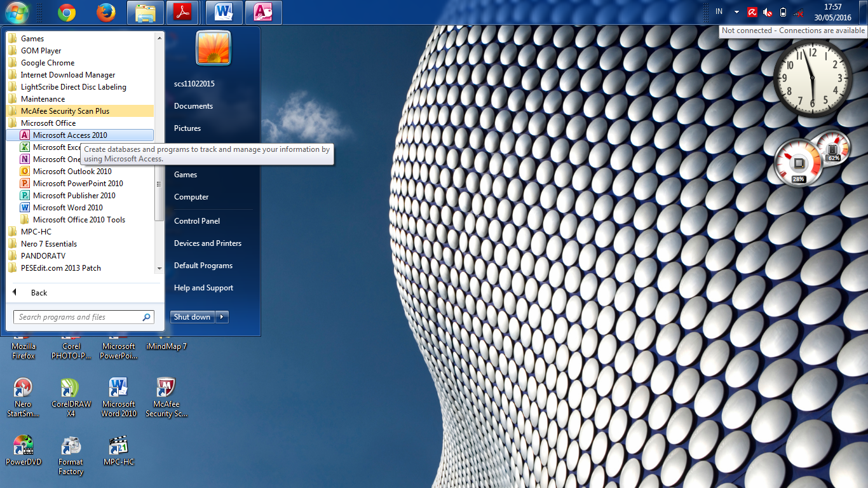Click programs list scrollbar down arrow
The image size is (868, 488).
tap(159, 269)
